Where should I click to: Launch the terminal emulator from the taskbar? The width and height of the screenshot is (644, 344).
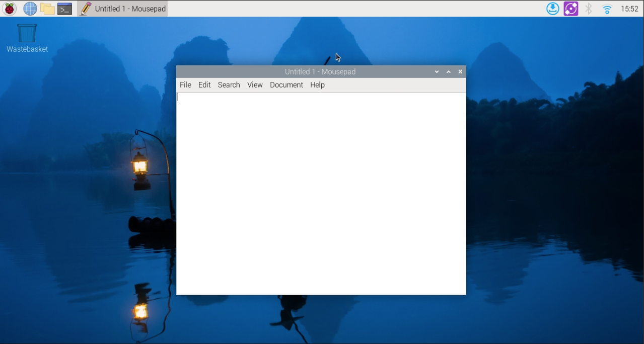pos(64,8)
